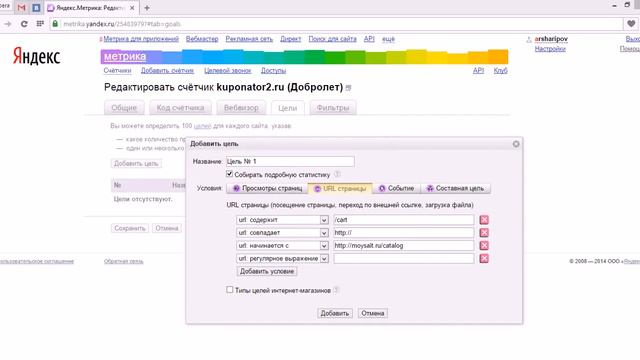Image resolution: width=640 pixels, height=360 pixels.
Task: Delete the 'url: начинается с' condition
Action: point(484,246)
